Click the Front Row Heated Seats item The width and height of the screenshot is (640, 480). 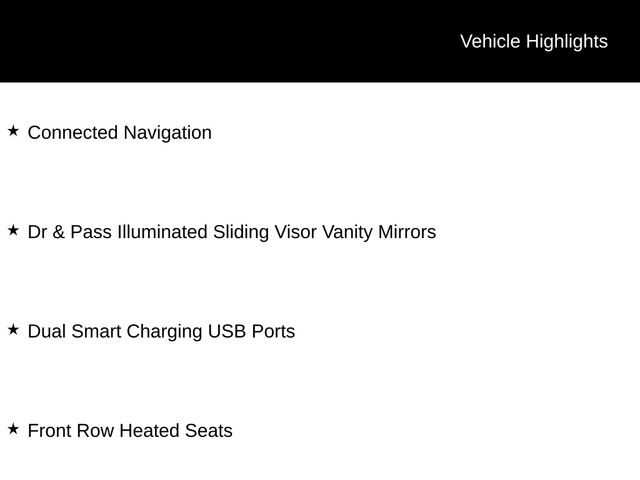tap(130, 431)
